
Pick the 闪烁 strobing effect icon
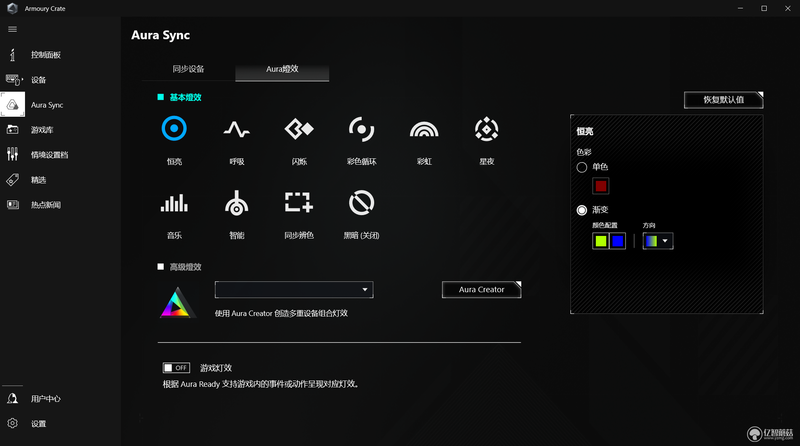click(x=299, y=129)
